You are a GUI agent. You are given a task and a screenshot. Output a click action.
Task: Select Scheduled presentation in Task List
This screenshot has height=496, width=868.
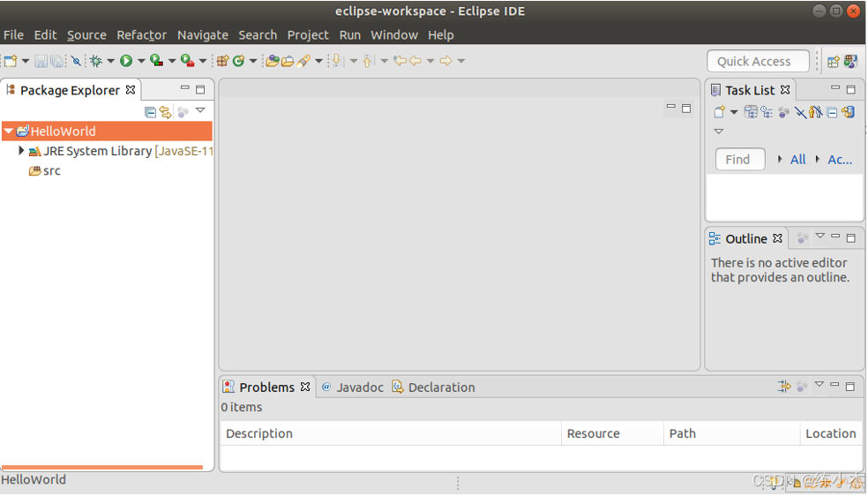tap(767, 112)
